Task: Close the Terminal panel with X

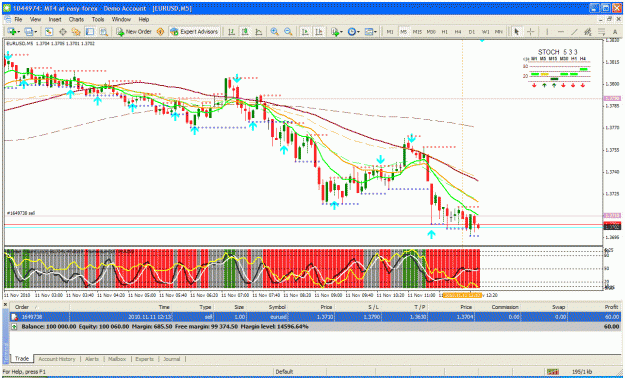Action: coord(5,305)
